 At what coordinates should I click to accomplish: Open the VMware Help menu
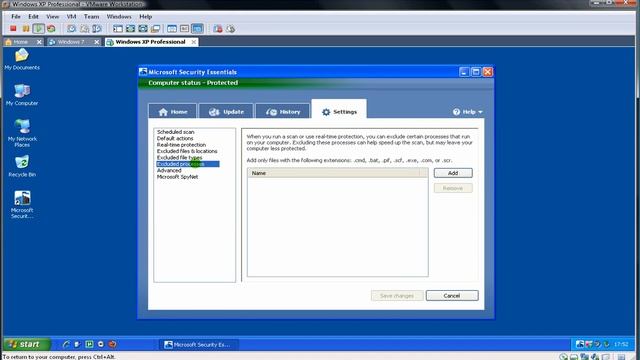pos(146,17)
